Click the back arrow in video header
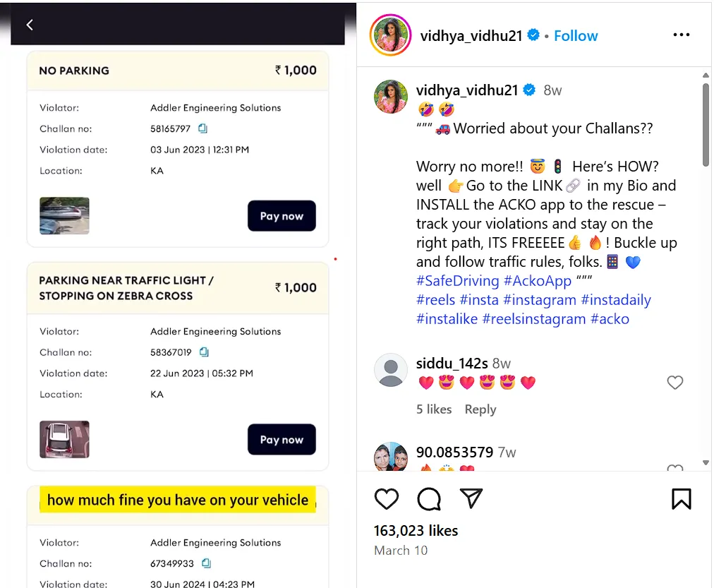 (x=30, y=25)
